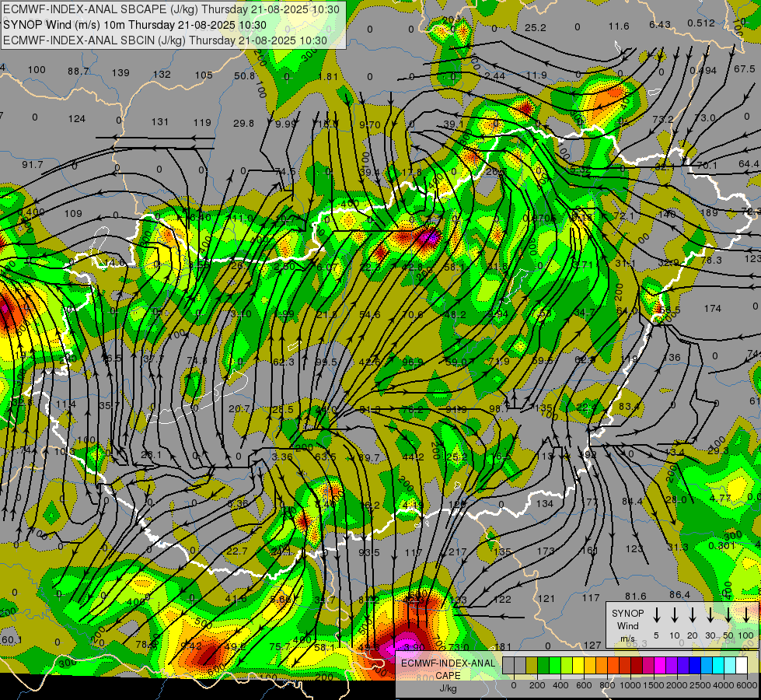Viewport: 761px width, 700px height.
Task: Click the 'ECMWF-INDEX-ANAL CAPE' legend label
Action: (x=448, y=669)
